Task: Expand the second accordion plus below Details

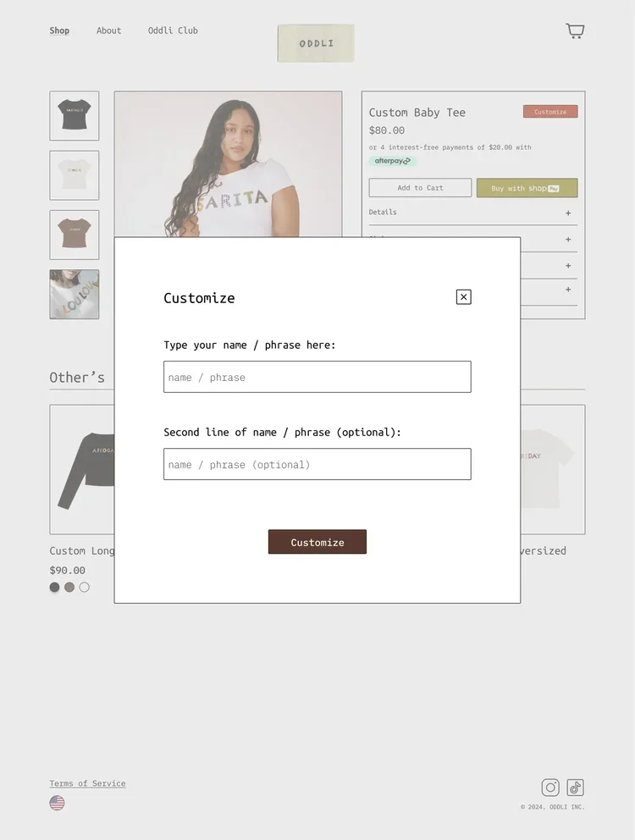Action: (568, 240)
